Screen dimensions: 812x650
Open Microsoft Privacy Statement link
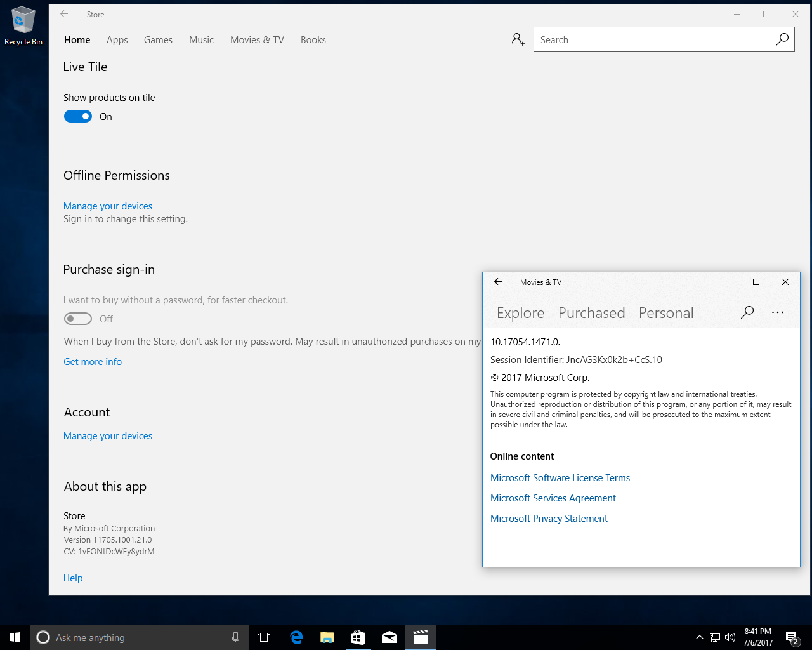(549, 519)
